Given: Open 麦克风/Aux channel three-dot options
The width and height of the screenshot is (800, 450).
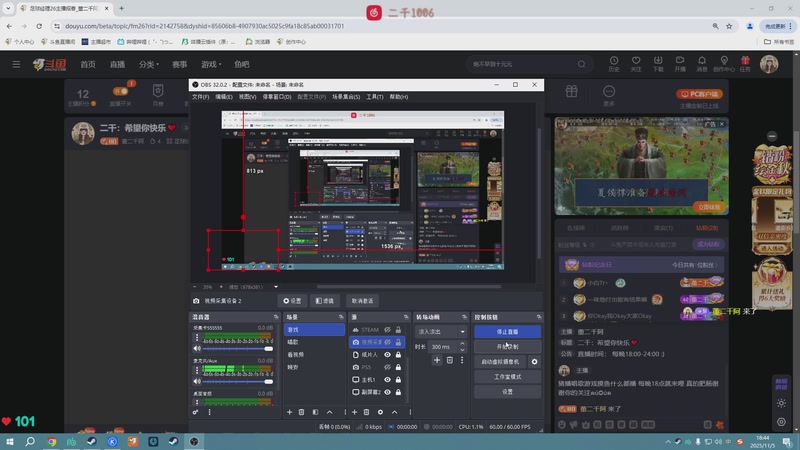Looking at the screenshot, I should [x=197, y=370].
